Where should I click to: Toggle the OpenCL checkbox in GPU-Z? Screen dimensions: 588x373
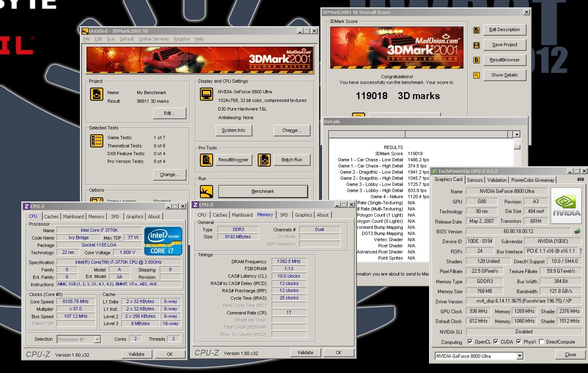point(470,342)
